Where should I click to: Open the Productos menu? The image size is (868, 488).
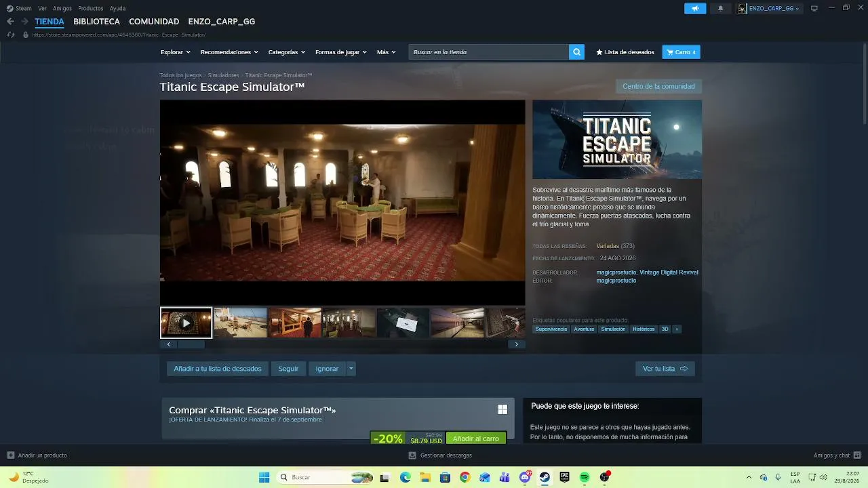(91, 9)
